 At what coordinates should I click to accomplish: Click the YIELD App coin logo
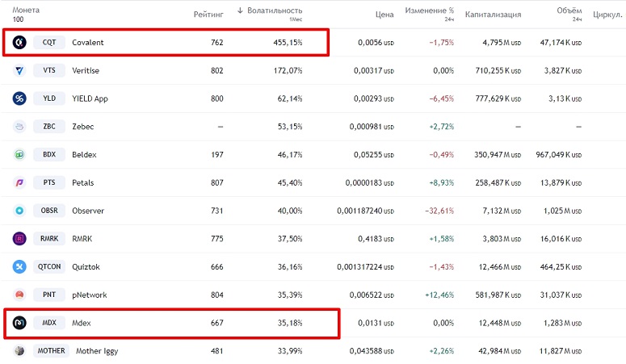(20, 98)
